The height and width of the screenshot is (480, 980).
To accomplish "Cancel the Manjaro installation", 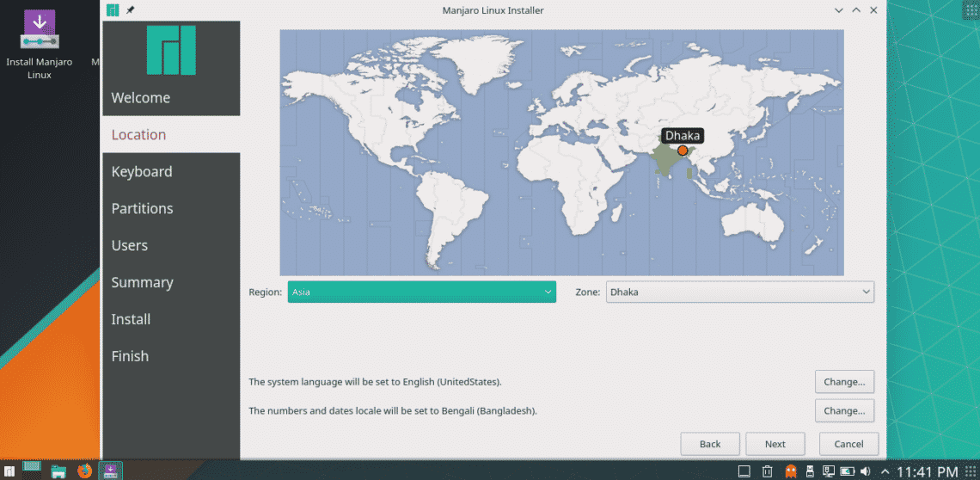I will (x=848, y=444).
